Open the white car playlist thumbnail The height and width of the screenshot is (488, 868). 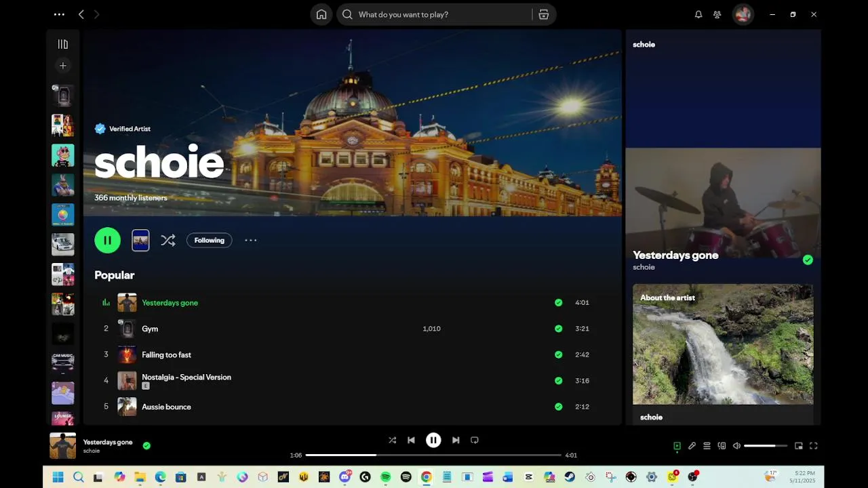(63, 245)
